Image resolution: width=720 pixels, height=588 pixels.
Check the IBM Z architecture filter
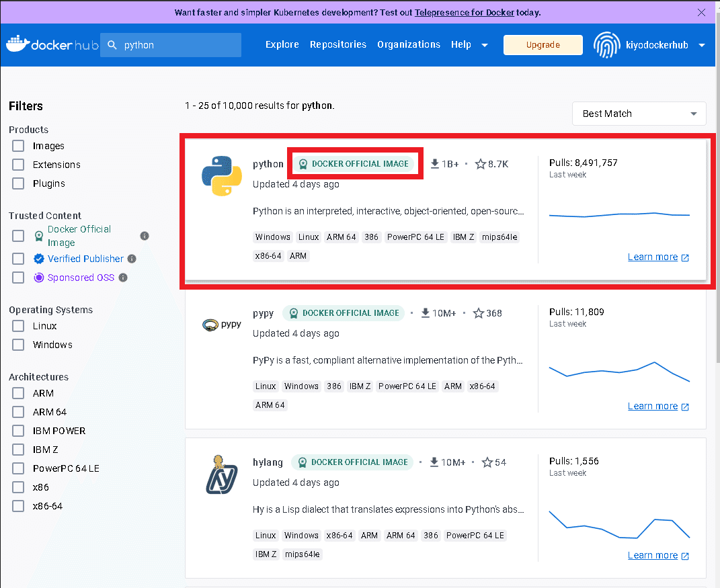[x=18, y=450]
